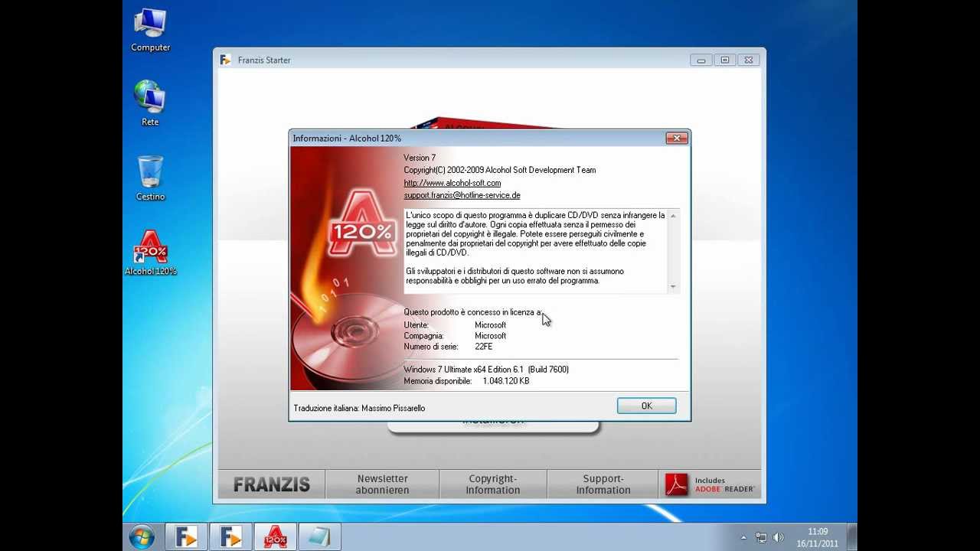Image resolution: width=980 pixels, height=551 pixels.
Task: Select the Cestino recycle bin icon
Action: click(151, 178)
